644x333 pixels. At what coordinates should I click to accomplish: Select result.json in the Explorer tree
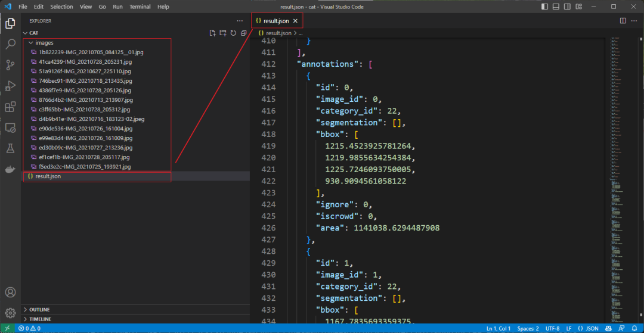coord(135,176)
